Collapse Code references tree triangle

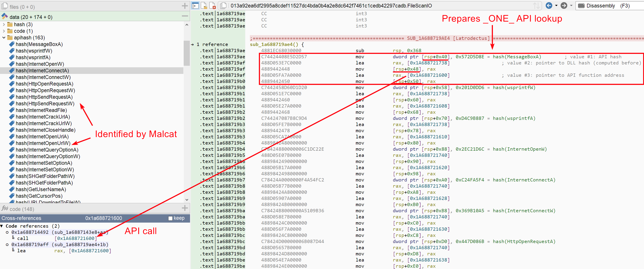(2, 226)
